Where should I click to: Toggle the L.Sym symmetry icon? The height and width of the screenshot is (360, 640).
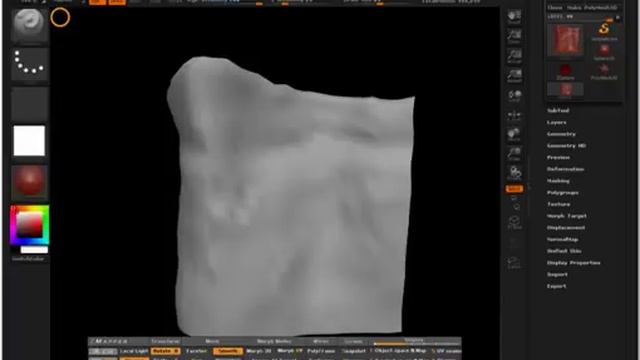[514, 116]
